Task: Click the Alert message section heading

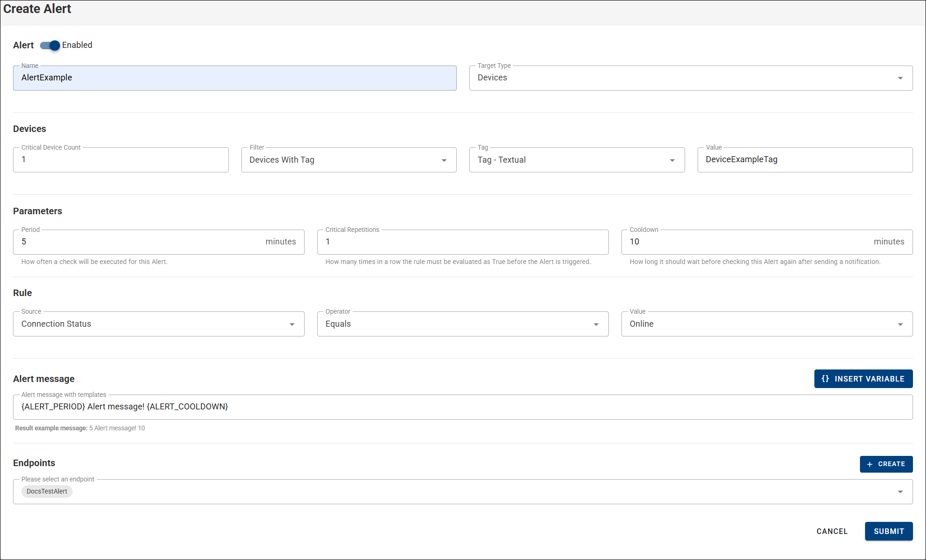Action: pos(44,379)
